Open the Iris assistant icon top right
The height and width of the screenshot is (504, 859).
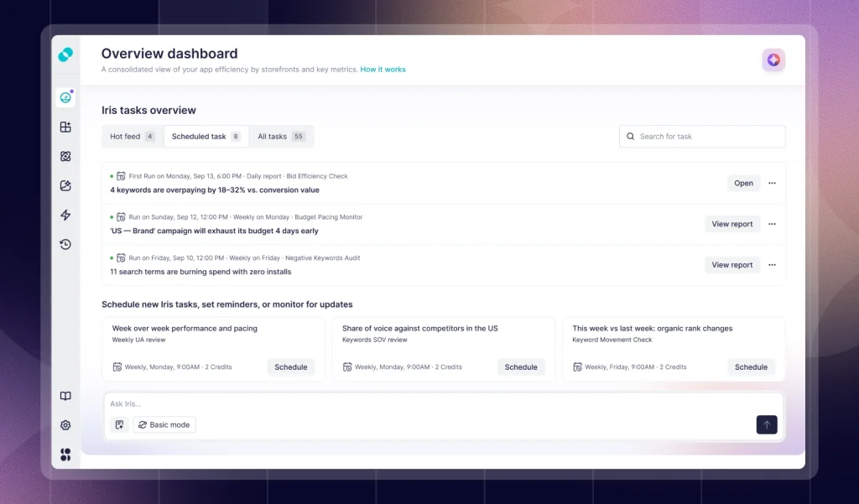pyautogui.click(x=773, y=60)
